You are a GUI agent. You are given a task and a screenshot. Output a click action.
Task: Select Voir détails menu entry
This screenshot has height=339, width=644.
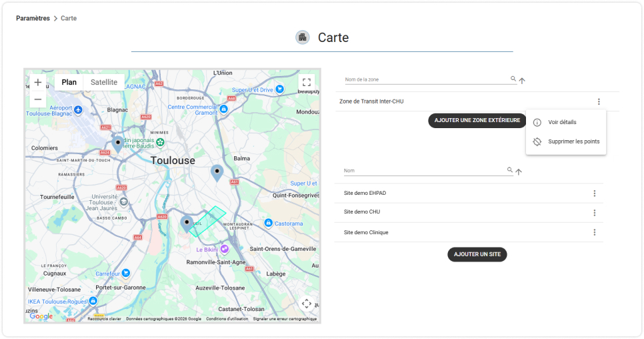coord(565,122)
